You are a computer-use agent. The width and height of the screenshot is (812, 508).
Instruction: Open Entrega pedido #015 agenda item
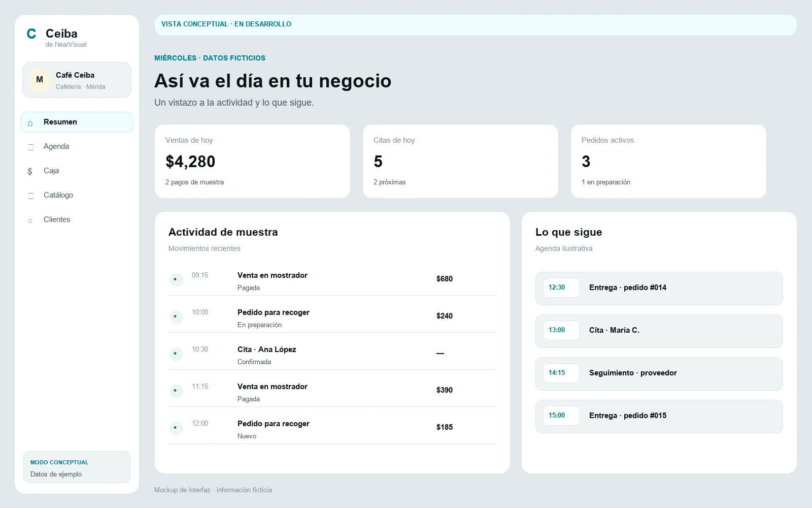(x=659, y=417)
